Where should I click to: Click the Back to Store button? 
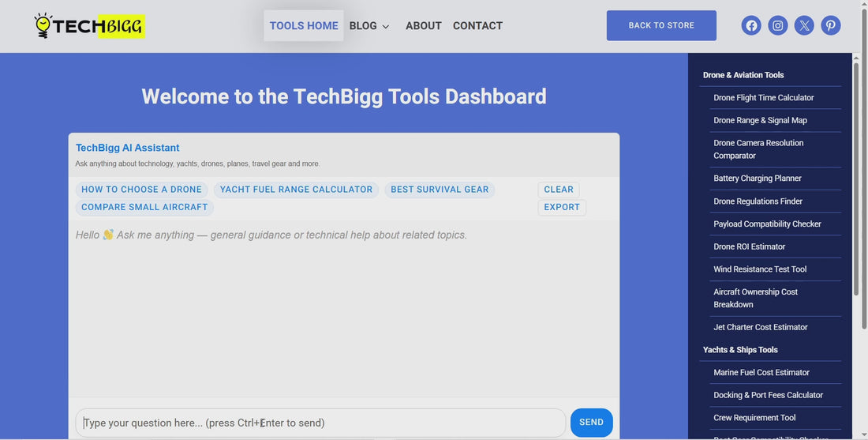click(661, 25)
